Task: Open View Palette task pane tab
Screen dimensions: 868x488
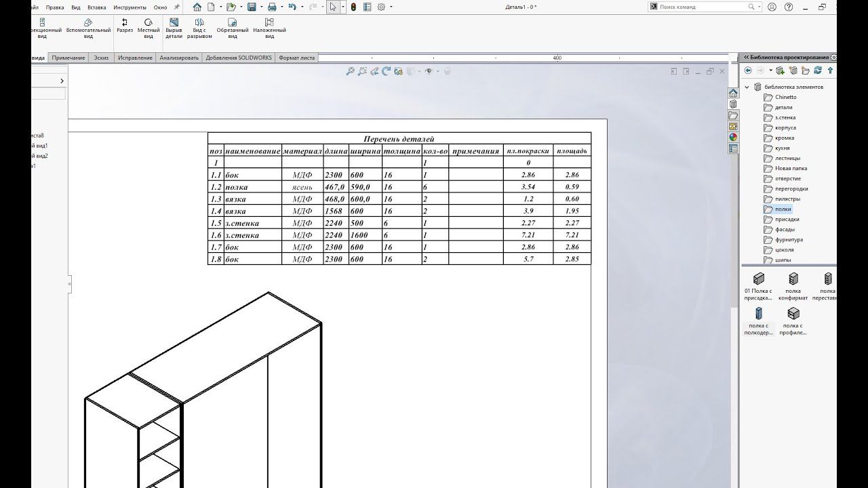Action: (733, 126)
